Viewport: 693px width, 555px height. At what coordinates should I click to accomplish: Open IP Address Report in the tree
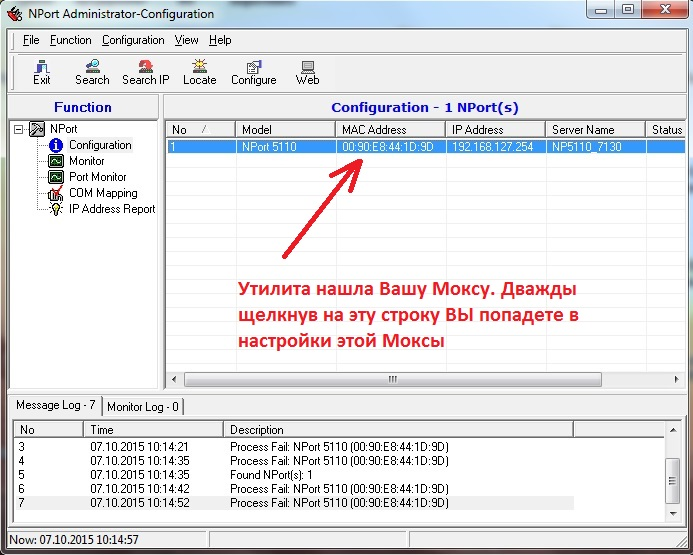[x=111, y=209]
